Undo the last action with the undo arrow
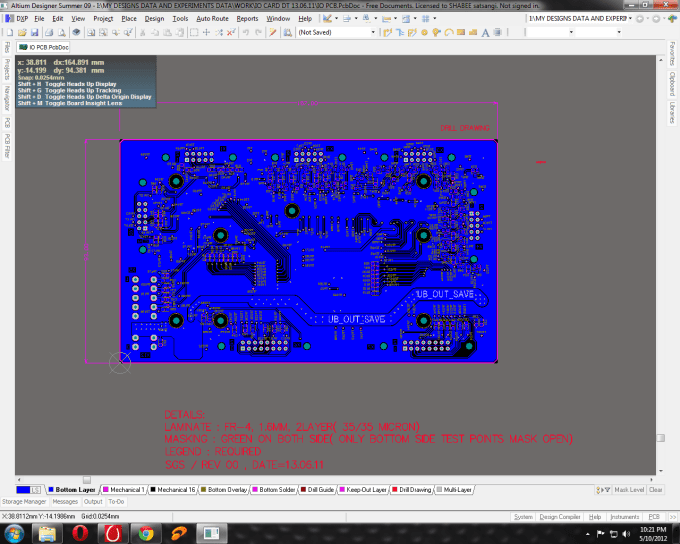 (x=246, y=33)
